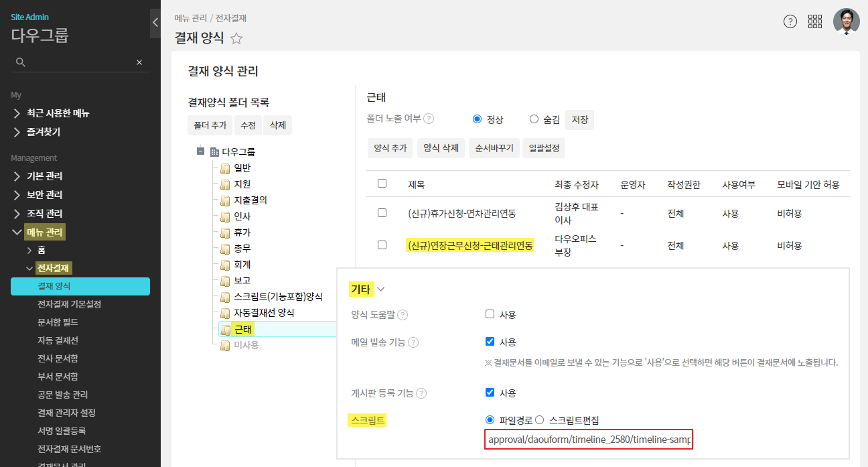Open the apps grid icon
This screenshot has width=868, height=467.
coord(815,21)
